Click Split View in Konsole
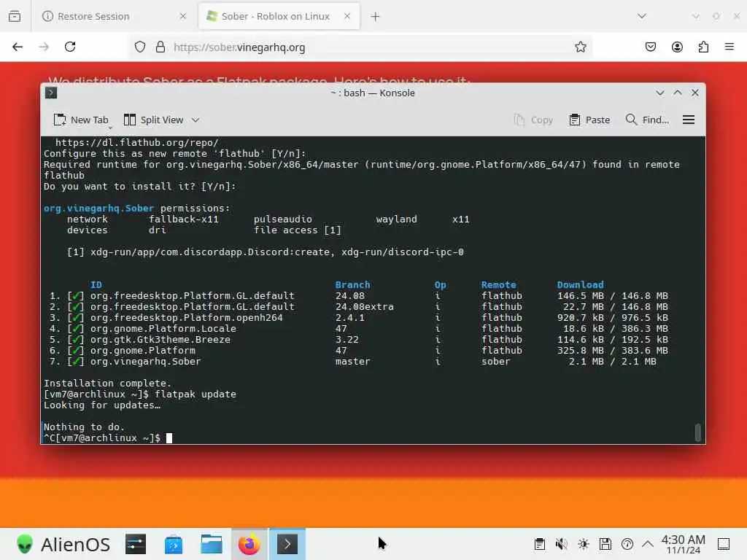Viewport: 747px width, 560px height. click(x=153, y=120)
